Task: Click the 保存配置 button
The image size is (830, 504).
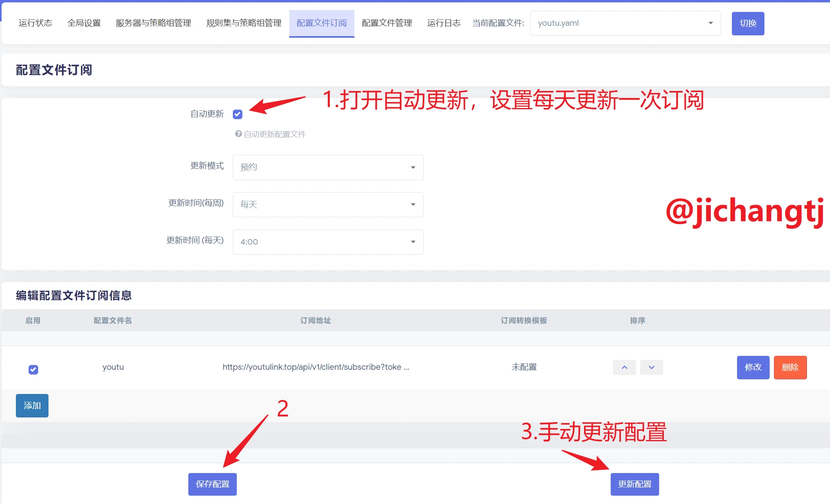Action: tap(213, 484)
